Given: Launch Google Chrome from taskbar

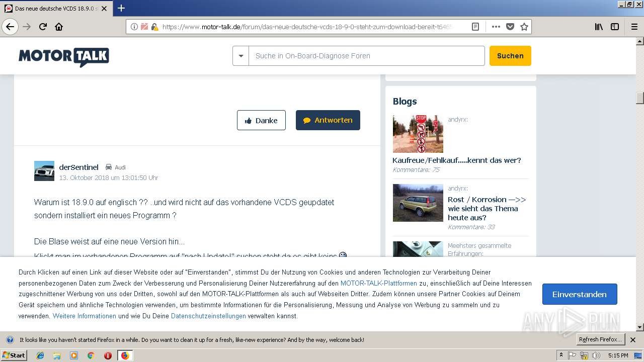Looking at the screenshot, I should point(91,355).
